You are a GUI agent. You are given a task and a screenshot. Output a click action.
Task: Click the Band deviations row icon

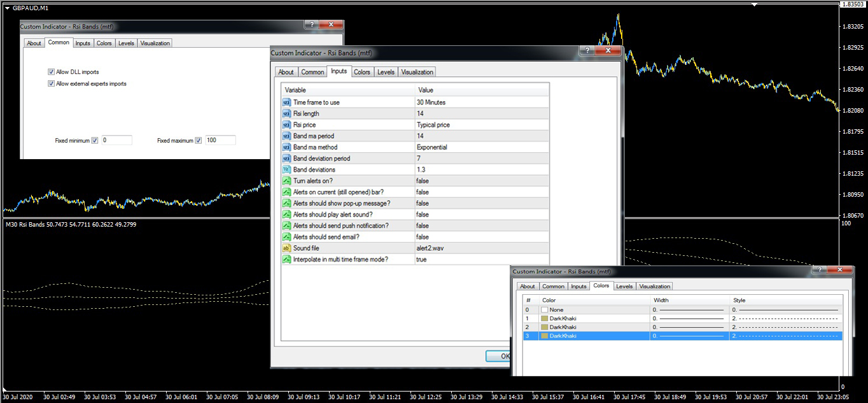click(286, 170)
